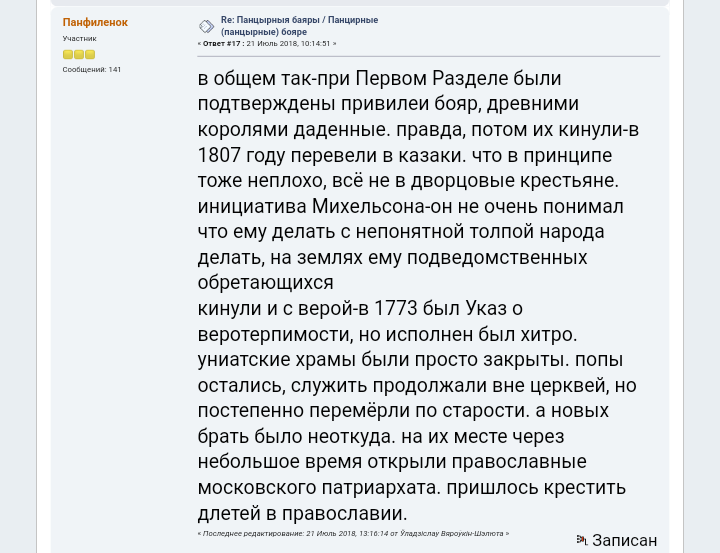The width and height of the screenshot is (720, 553).
Task: Open the Re: Панцырныя баяры subject link
Action: pos(299,26)
